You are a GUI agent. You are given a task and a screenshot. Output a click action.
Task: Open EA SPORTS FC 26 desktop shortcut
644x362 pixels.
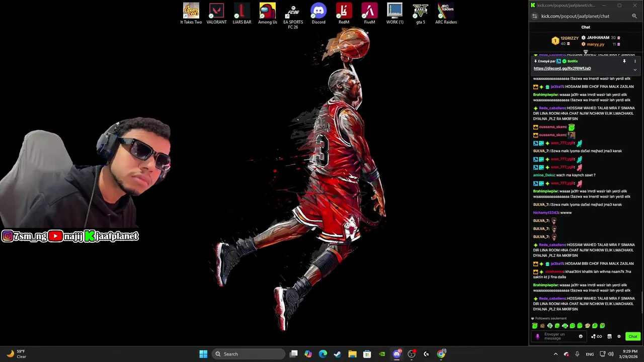click(293, 16)
